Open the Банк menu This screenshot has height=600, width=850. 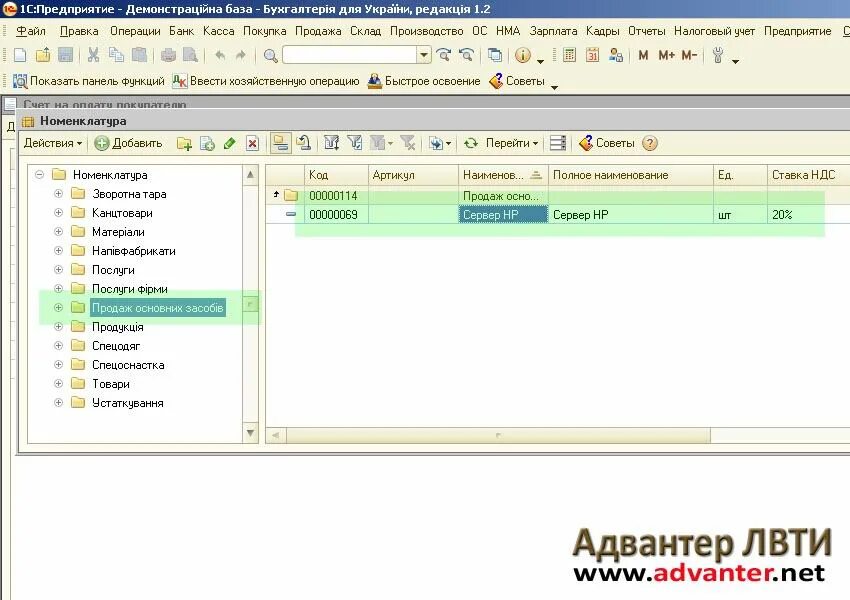(x=182, y=31)
